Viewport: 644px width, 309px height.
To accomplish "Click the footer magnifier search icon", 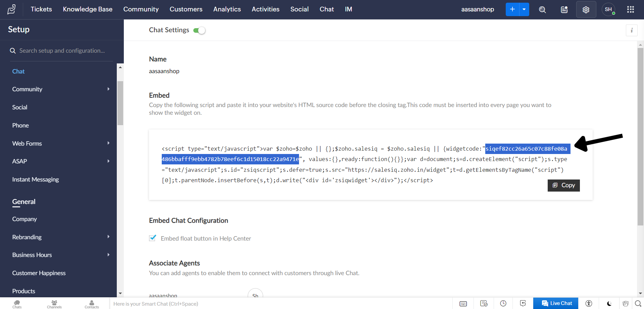I will coord(638,304).
